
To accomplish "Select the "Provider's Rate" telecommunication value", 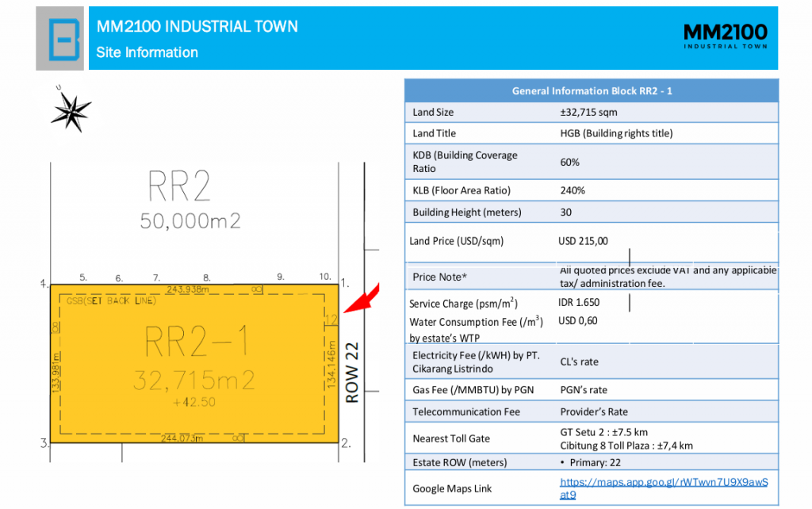I will click(594, 411).
